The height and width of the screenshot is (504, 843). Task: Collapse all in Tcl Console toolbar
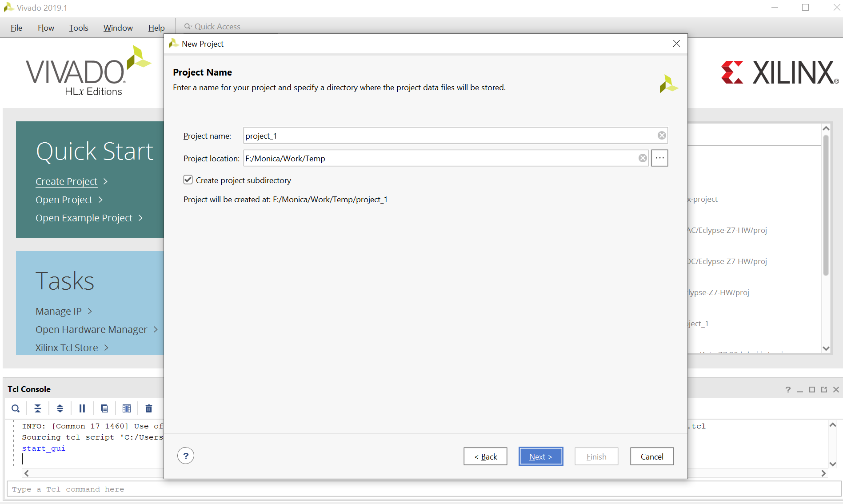tap(38, 408)
